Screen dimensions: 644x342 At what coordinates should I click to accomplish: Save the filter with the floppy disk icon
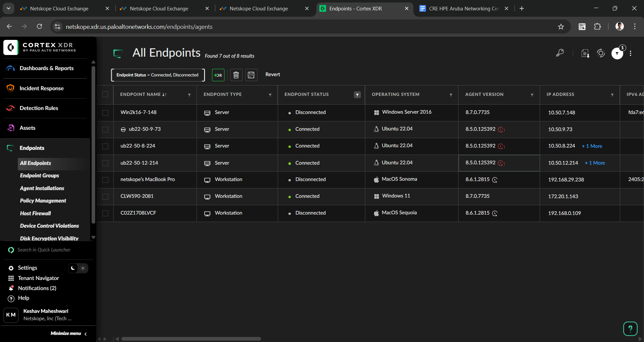tap(251, 75)
